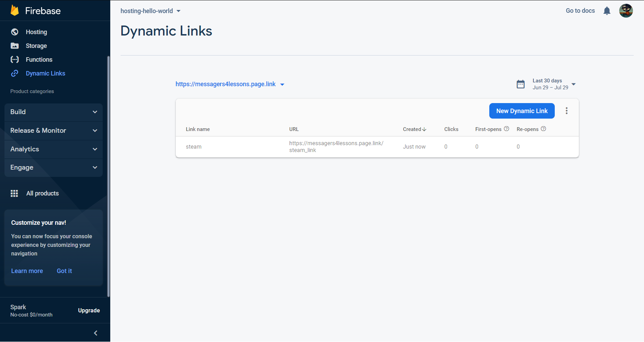Open the Functions brackets icon
This screenshot has height=342, width=644.
click(x=15, y=60)
